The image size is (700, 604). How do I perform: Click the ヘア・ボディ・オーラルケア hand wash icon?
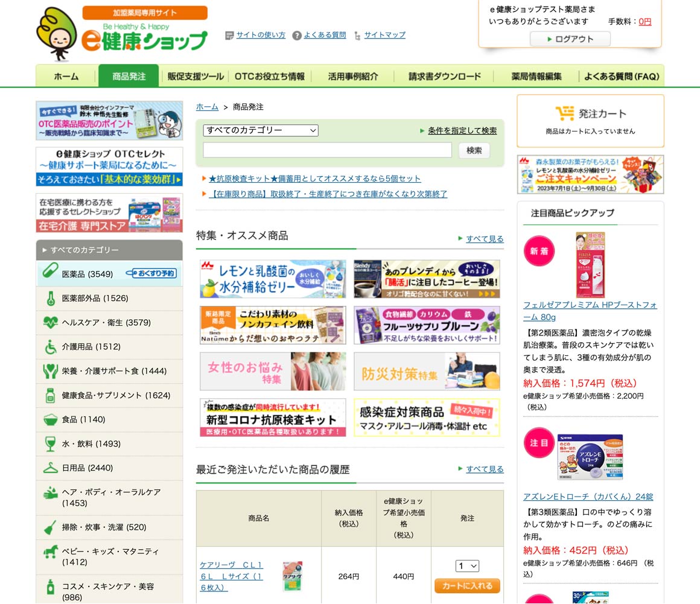tap(51, 492)
